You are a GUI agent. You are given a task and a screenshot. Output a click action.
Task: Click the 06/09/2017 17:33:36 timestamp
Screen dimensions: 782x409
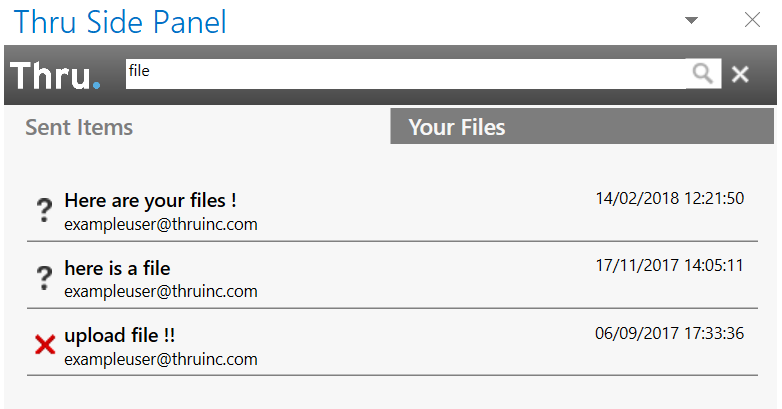click(x=670, y=333)
